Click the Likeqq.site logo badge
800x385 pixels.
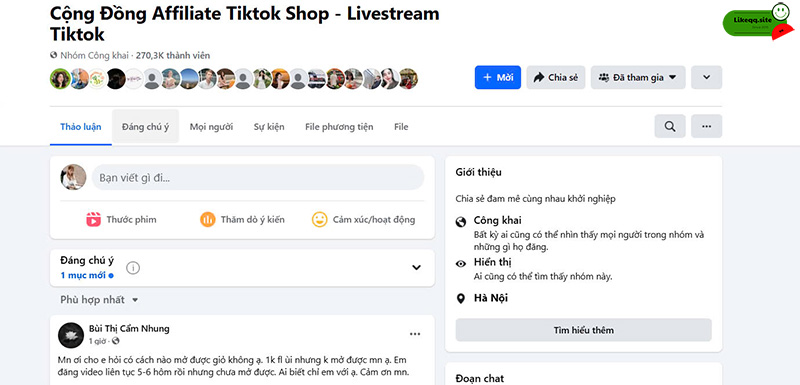[758, 21]
